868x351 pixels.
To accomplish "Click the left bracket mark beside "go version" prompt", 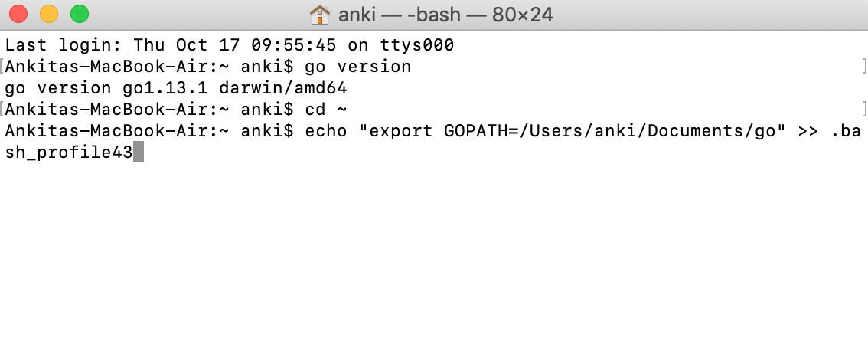I will pos(2,67).
